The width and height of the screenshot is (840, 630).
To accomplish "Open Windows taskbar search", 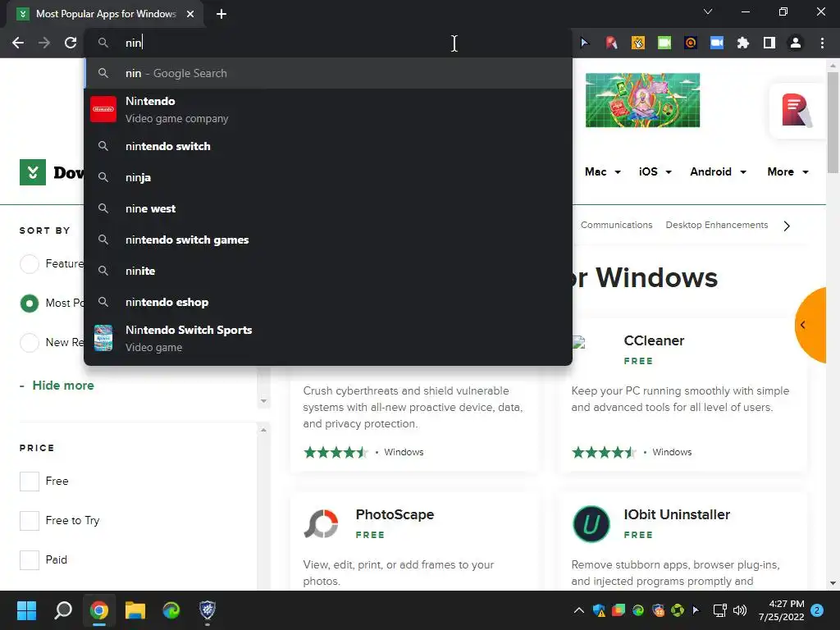I will [62, 610].
